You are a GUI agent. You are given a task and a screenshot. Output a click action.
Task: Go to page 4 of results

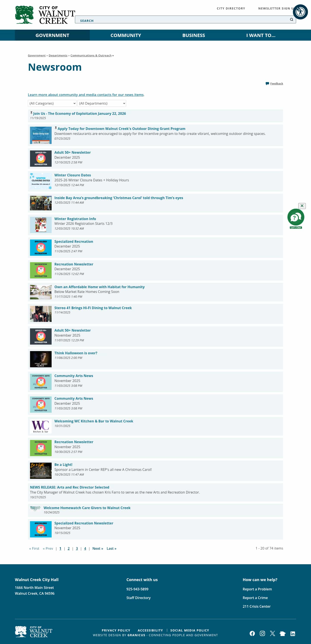click(x=85, y=548)
